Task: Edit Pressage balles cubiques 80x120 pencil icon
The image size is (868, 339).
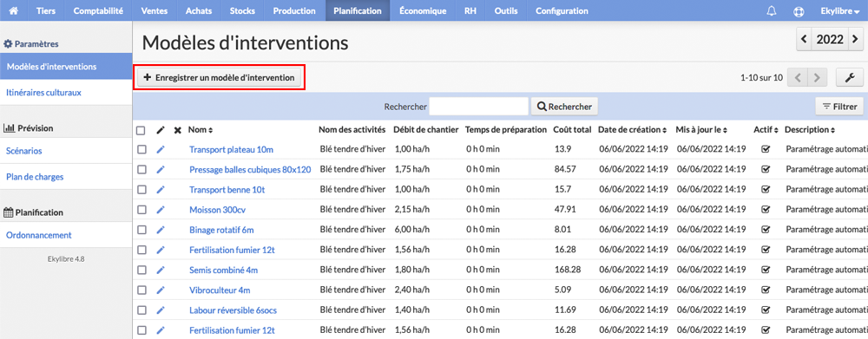Action: (x=161, y=169)
